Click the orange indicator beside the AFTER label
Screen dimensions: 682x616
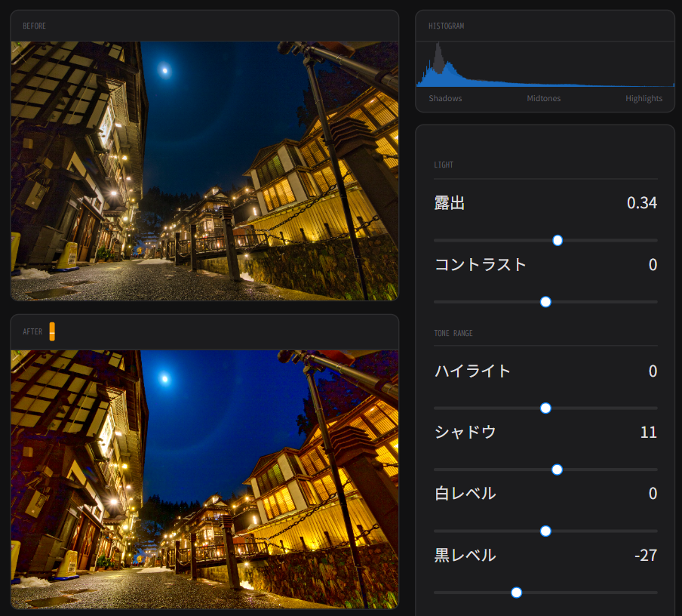coord(52,331)
